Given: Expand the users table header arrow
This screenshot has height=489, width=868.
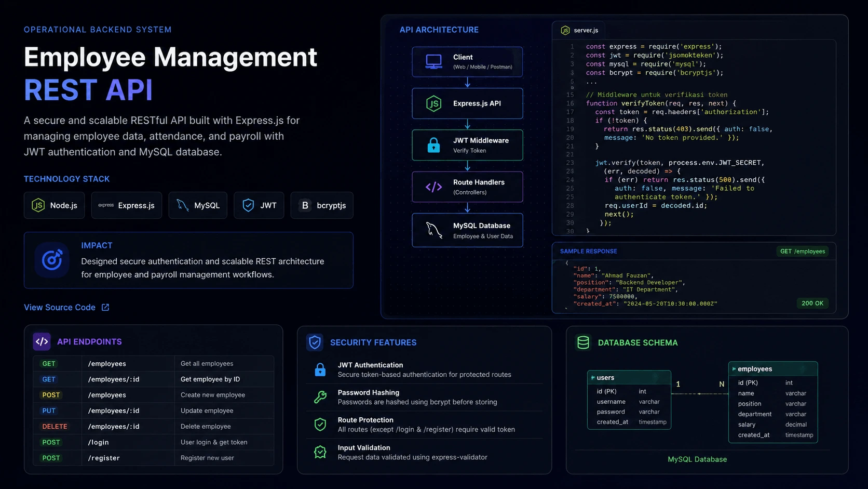Looking at the screenshot, I should click(x=593, y=378).
